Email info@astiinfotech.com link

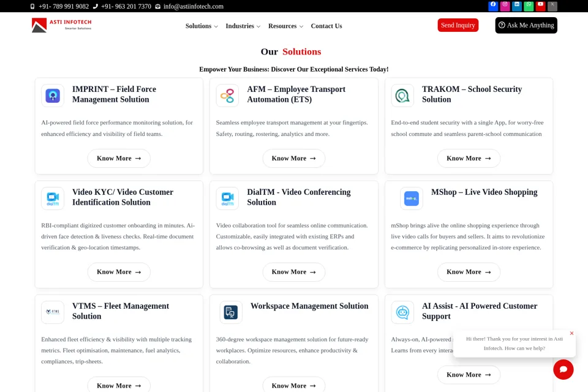point(194,6)
